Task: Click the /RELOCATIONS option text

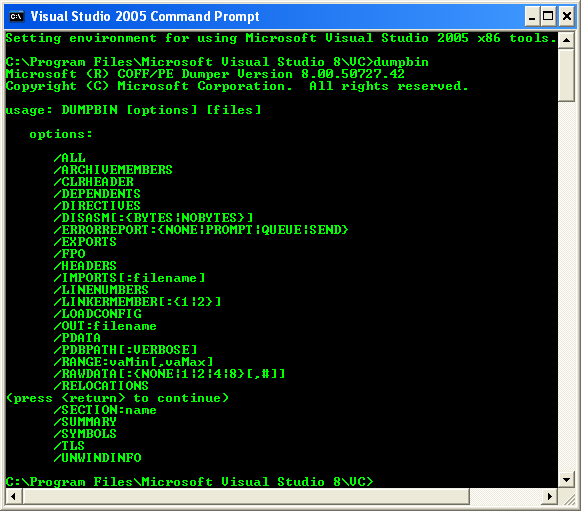Action: click(101, 386)
